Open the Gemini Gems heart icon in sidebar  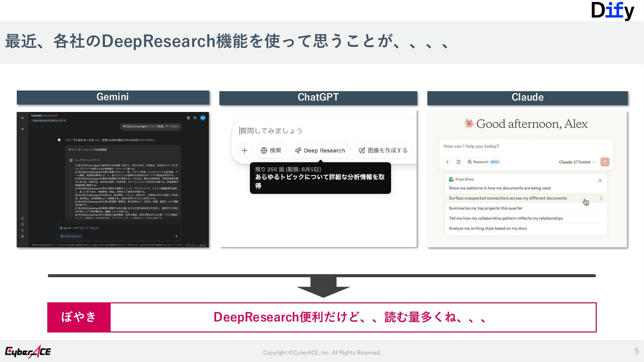(22, 219)
